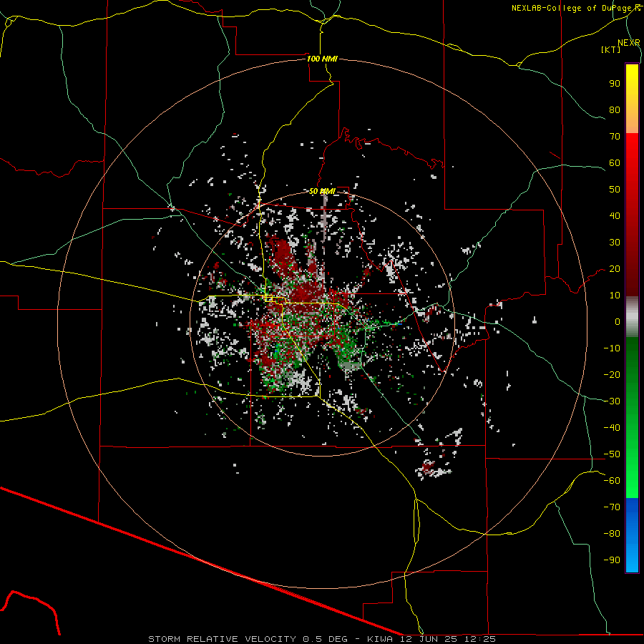This screenshot has width=644, height=644.
Task: Pick the gray zero-velocity color bar segment
Action: click(x=632, y=318)
